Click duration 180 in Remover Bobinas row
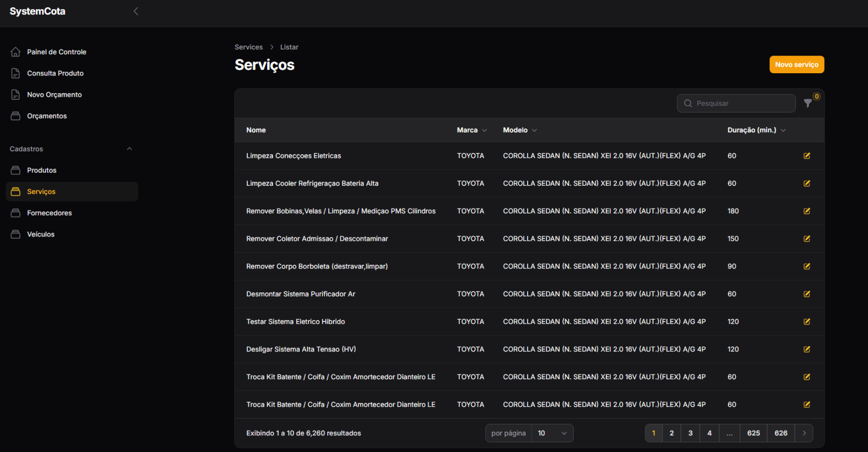Screen dimensions: 868x452 point(733,211)
